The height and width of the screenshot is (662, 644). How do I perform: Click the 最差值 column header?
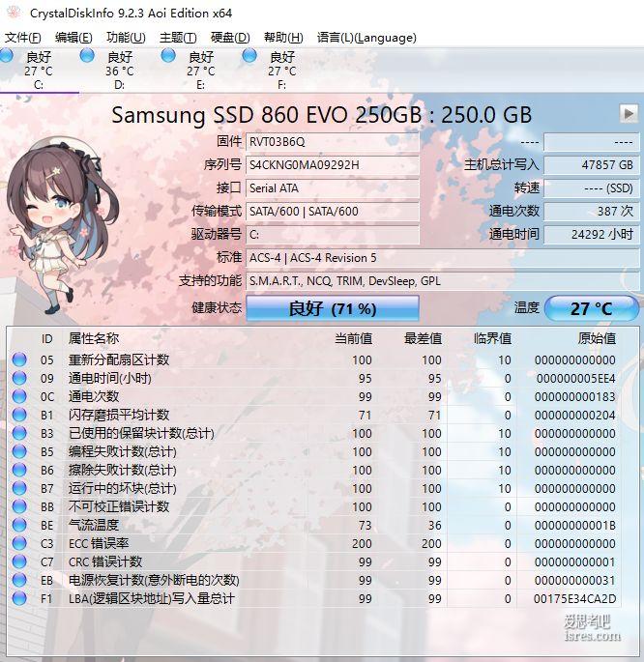423,338
